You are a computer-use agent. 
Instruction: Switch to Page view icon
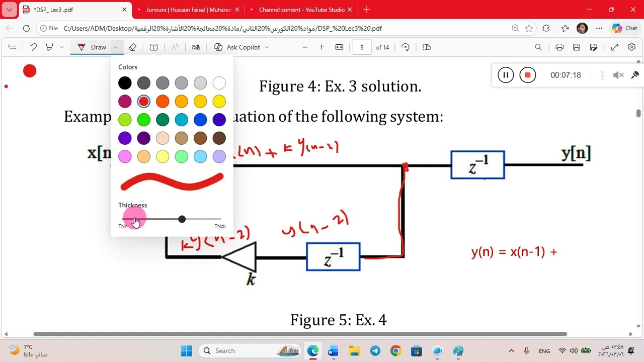427,47
